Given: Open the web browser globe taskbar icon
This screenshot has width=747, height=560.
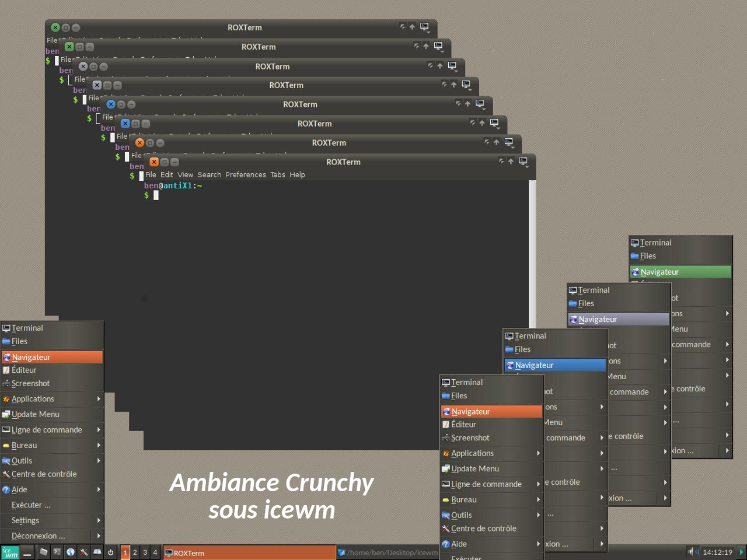Looking at the screenshot, I should pyautogui.click(x=71, y=552).
